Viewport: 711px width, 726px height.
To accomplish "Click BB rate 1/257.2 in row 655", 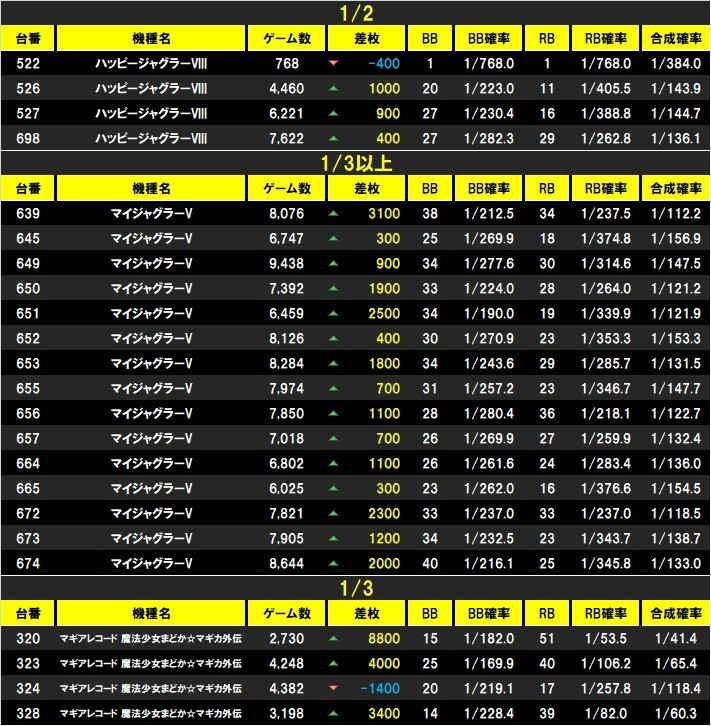I will click(489, 388).
